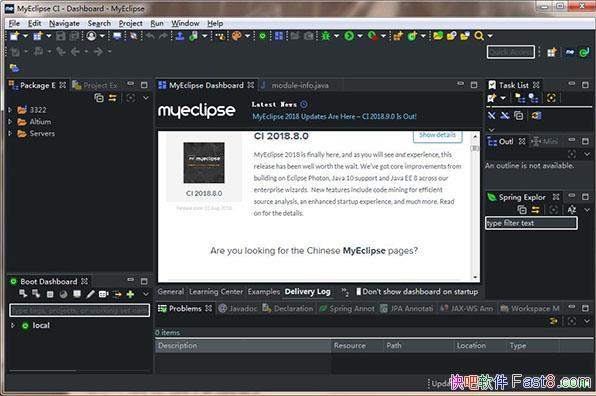Click the green plus icon in Boot Dashboard
The height and width of the screenshot is (396, 596).
(x=130, y=294)
